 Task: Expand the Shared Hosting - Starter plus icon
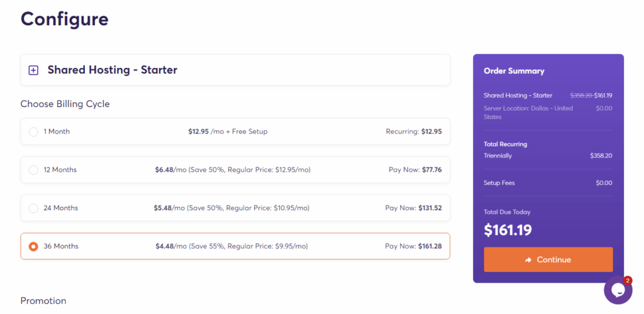pos(33,70)
